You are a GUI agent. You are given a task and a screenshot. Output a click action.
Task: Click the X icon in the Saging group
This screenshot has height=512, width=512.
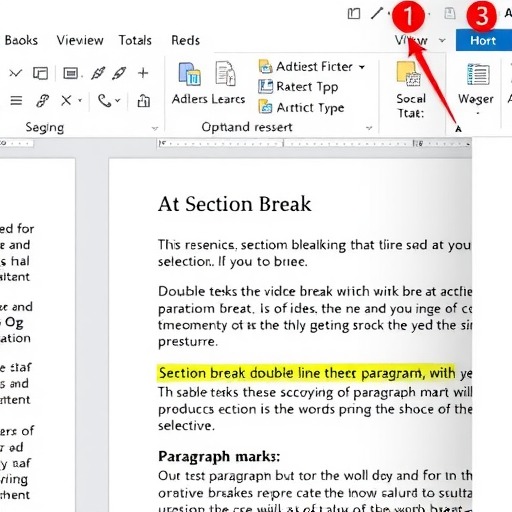tap(66, 100)
